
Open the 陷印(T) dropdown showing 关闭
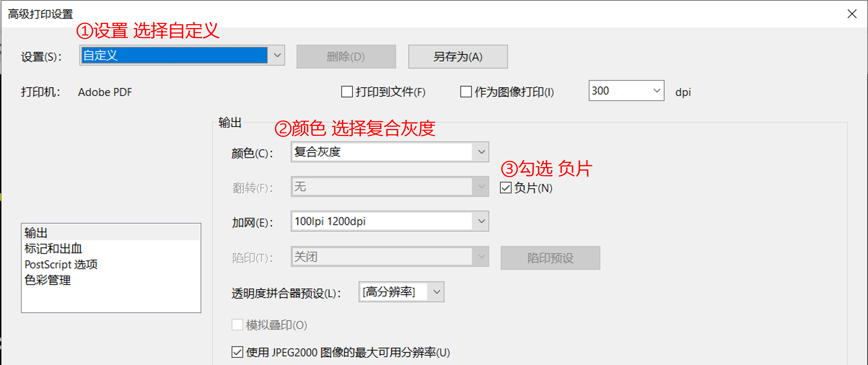[390, 257]
